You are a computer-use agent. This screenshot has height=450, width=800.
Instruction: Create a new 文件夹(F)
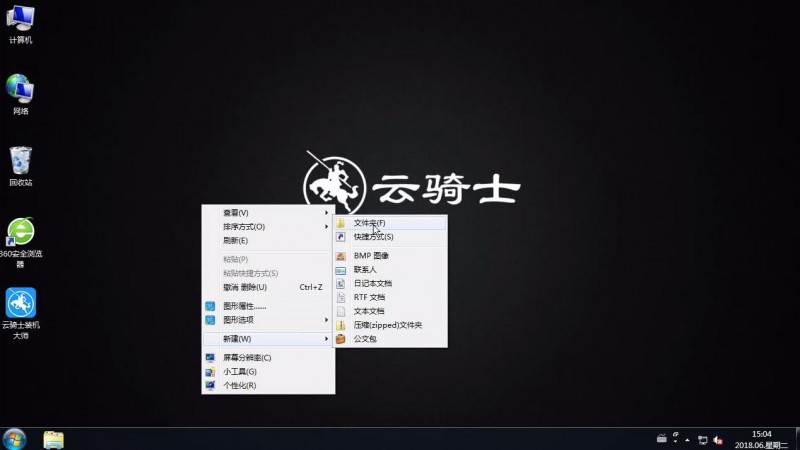[x=390, y=223]
